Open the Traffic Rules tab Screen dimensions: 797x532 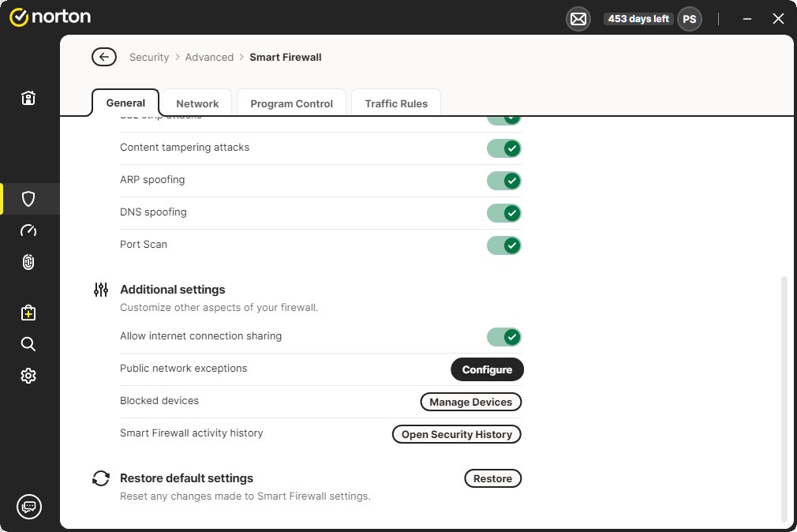point(396,103)
